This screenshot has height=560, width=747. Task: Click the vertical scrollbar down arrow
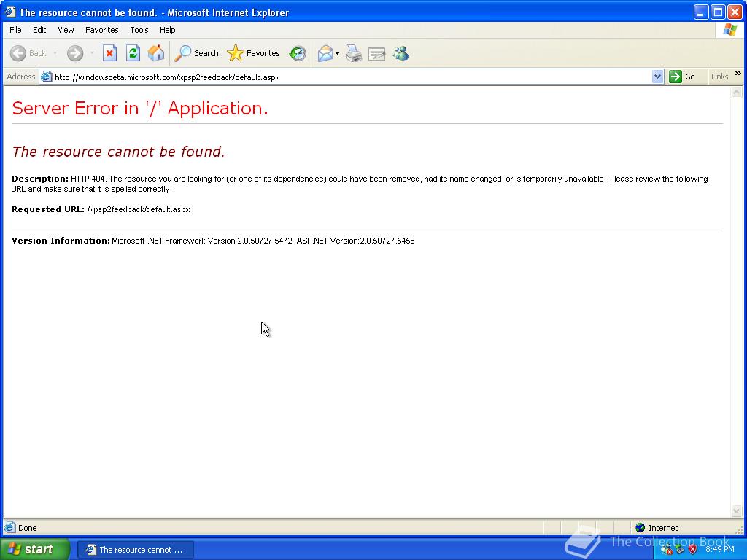[737, 511]
